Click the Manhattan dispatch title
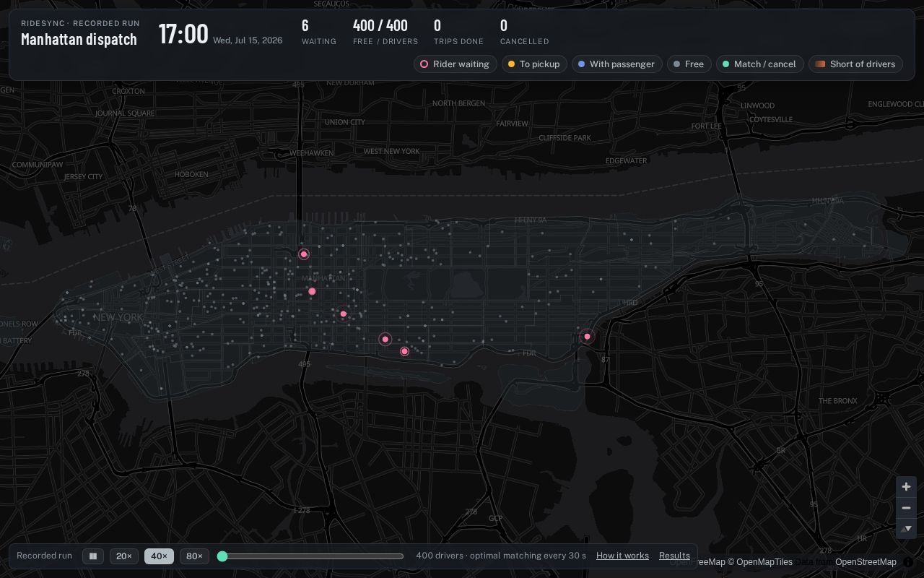The width and height of the screenshot is (924, 578). (x=79, y=39)
